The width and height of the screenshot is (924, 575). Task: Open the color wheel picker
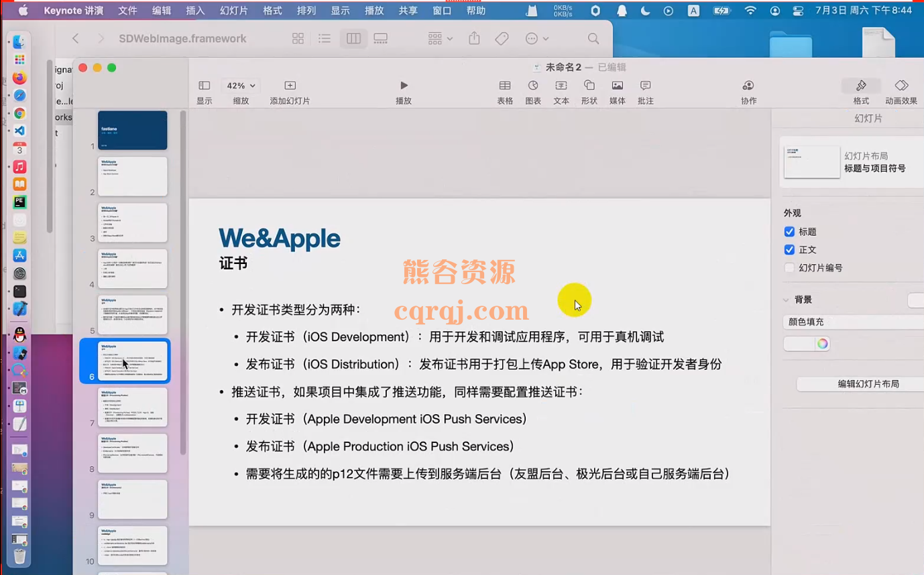[x=822, y=344]
